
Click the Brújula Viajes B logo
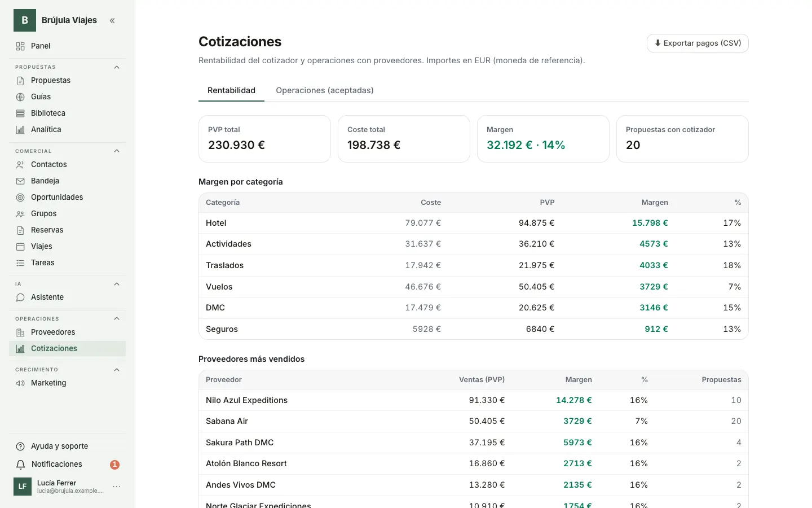pos(25,20)
